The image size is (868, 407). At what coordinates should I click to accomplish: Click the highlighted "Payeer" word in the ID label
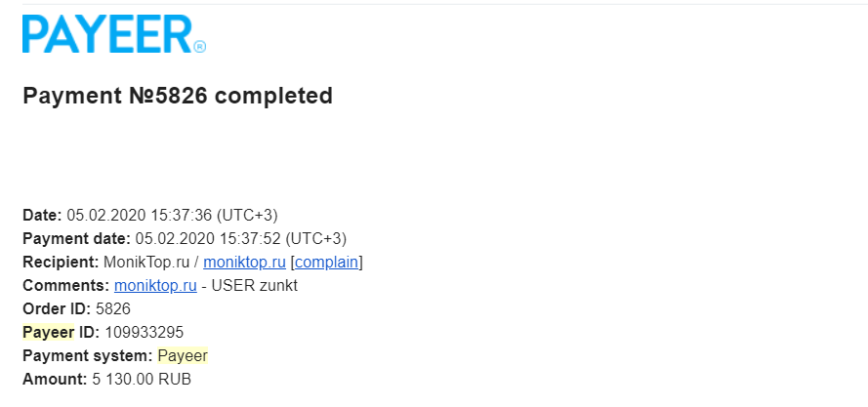[x=48, y=332]
